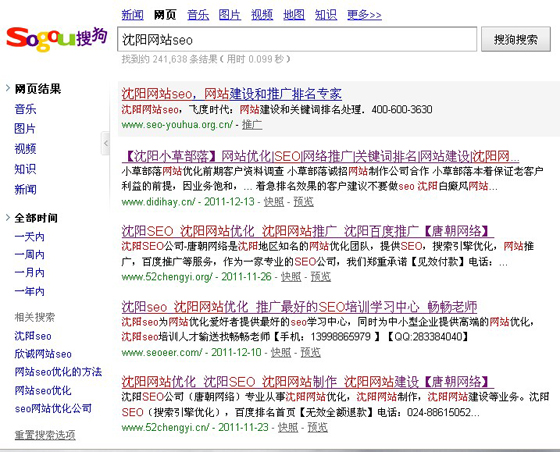The height and width of the screenshot is (452, 560).
Task: Open the 【沈阳小草部落】 result title
Action: click(320, 156)
